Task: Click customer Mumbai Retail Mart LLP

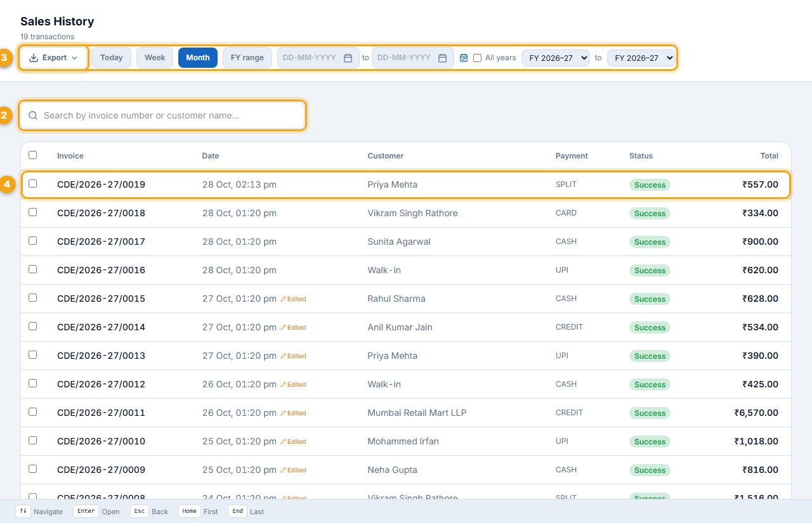Action: pos(417,413)
